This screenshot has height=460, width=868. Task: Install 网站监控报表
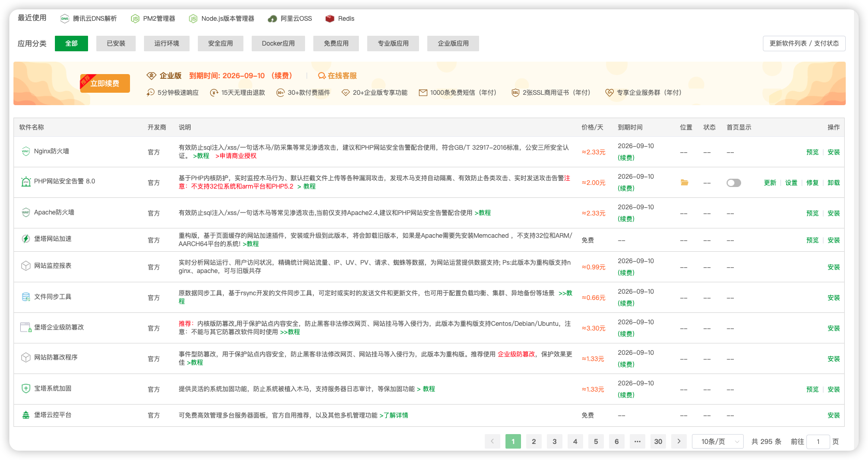[834, 267]
